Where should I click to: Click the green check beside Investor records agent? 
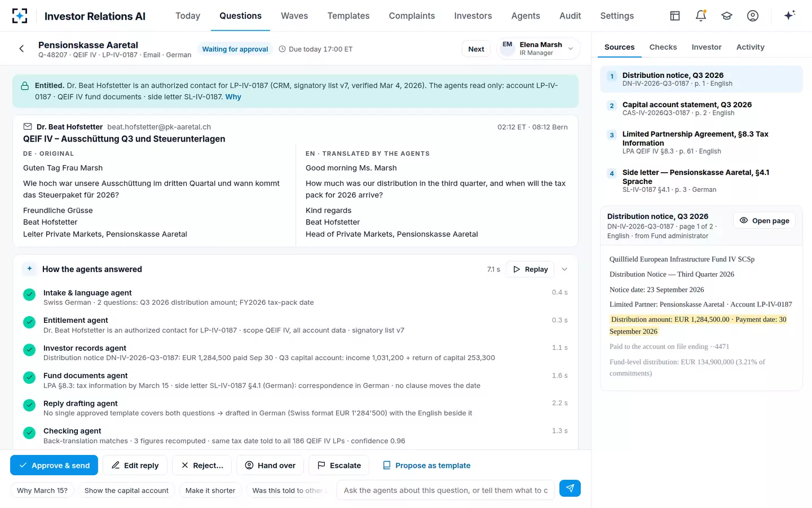click(29, 350)
